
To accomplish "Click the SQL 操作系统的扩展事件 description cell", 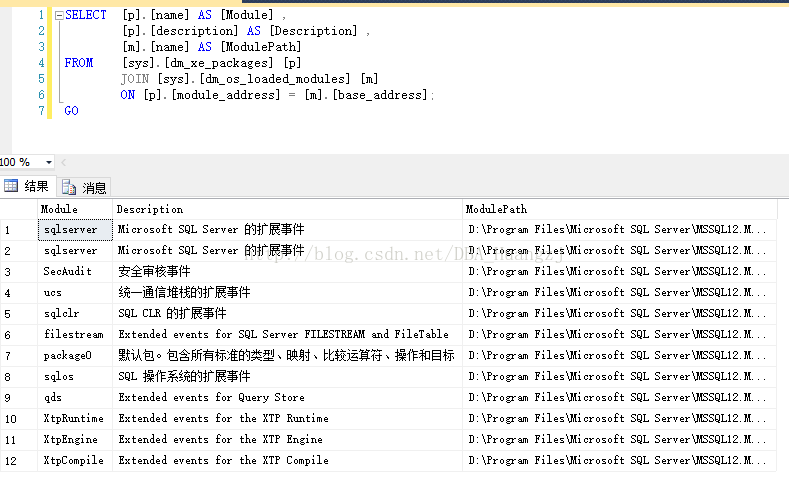I will [287, 376].
